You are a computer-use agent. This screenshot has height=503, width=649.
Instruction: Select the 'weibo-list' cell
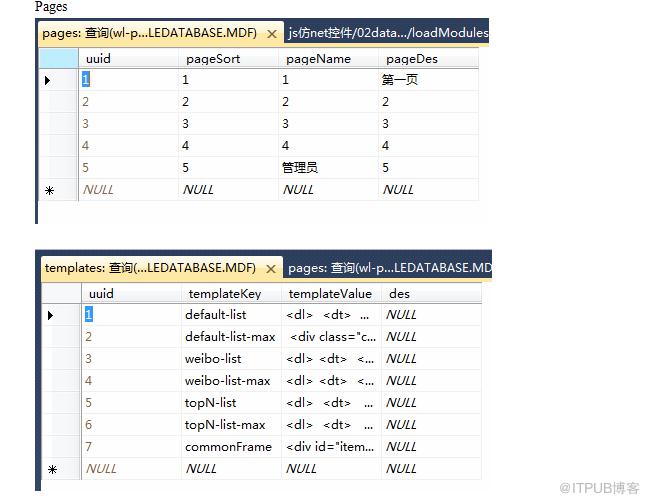(x=231, y=359)
